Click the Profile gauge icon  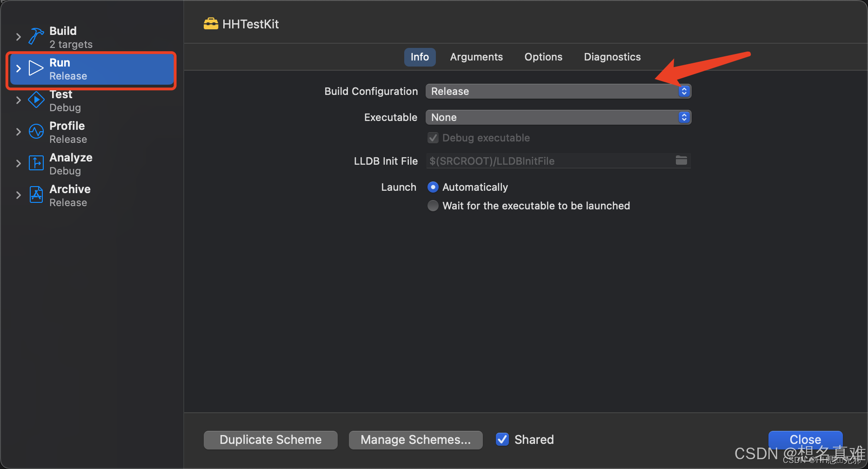(x=36, y=131)
